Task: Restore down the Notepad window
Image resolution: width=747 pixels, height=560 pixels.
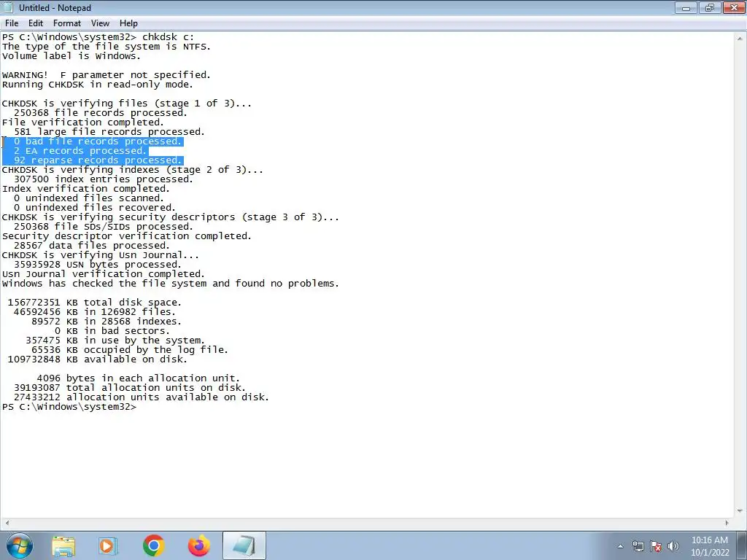Action: 710,7
